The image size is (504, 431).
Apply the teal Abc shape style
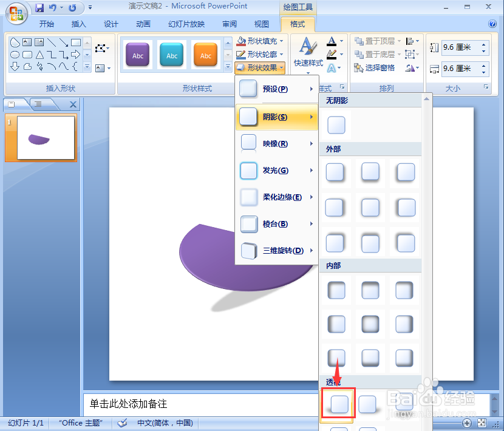pos(172,55)
